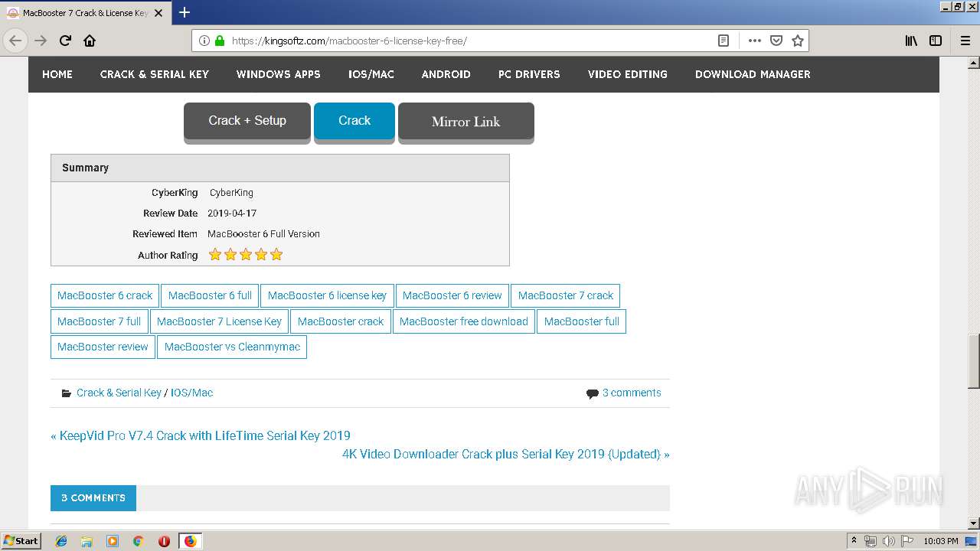The height and width of the screenshot is (551, 980).
Task: Open the MacBooster 7 crack tag
Action: tap(566, 295)
